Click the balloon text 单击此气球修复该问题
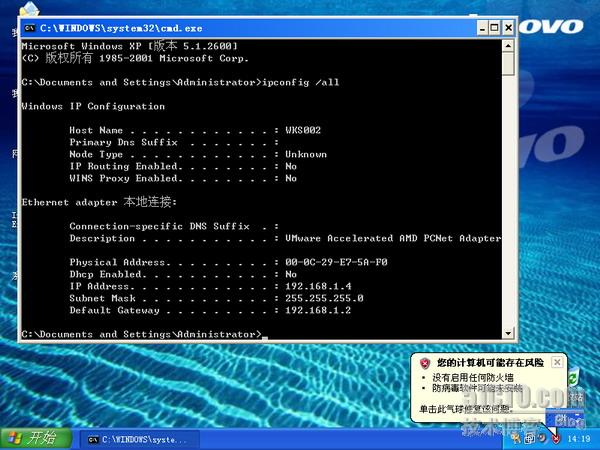The image size is (600, 450). coord(466,409)
